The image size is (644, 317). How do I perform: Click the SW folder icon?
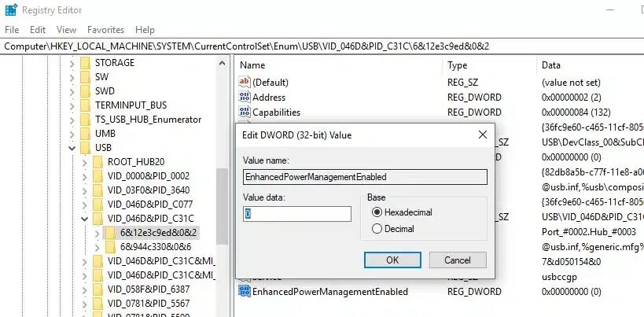[85, 77]
